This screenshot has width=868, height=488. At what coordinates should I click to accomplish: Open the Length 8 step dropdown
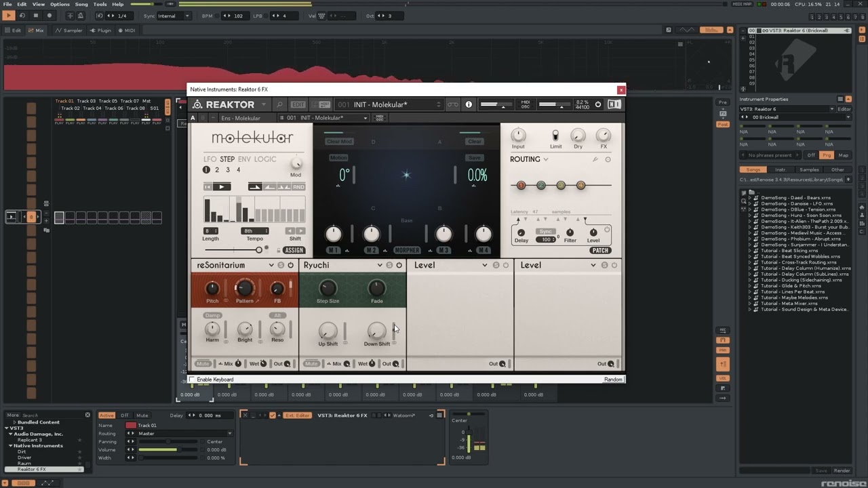tap(211, 231)
